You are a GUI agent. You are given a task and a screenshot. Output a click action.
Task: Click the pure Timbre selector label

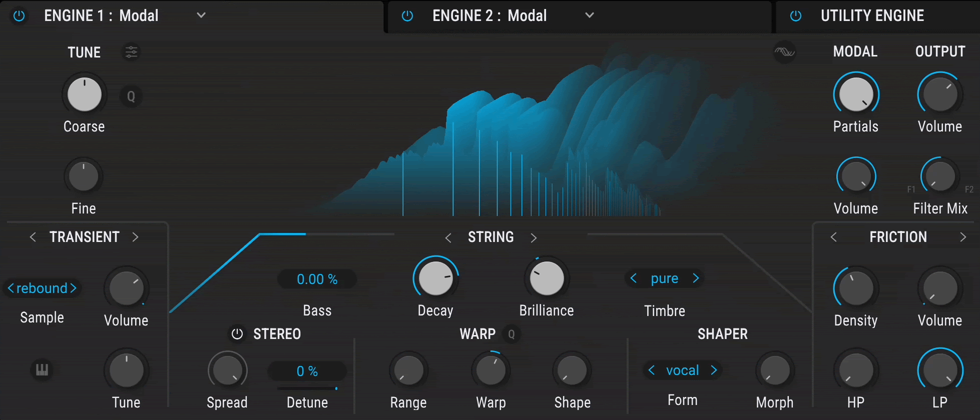pyautogui.click(x=664, y=278)
